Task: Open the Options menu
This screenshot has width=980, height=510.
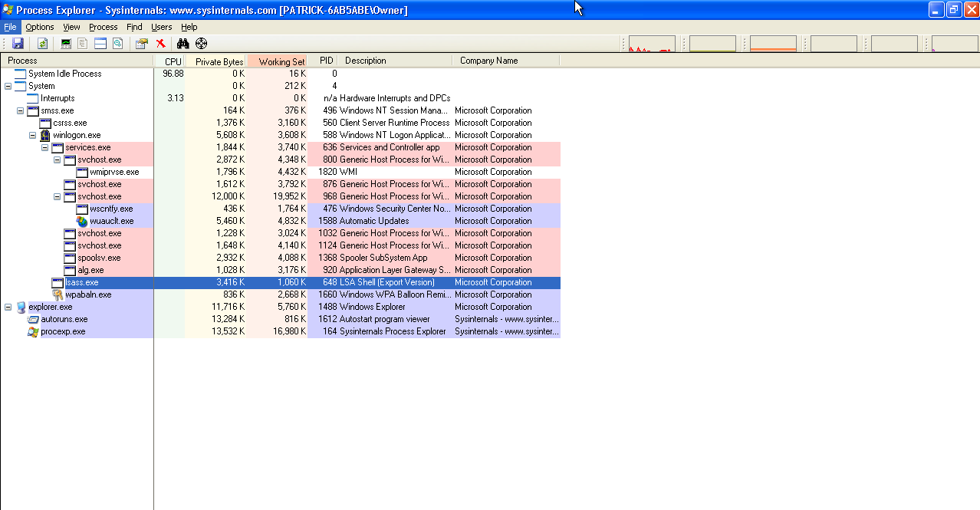Action: pyautogui.click(x=40, y=27)
